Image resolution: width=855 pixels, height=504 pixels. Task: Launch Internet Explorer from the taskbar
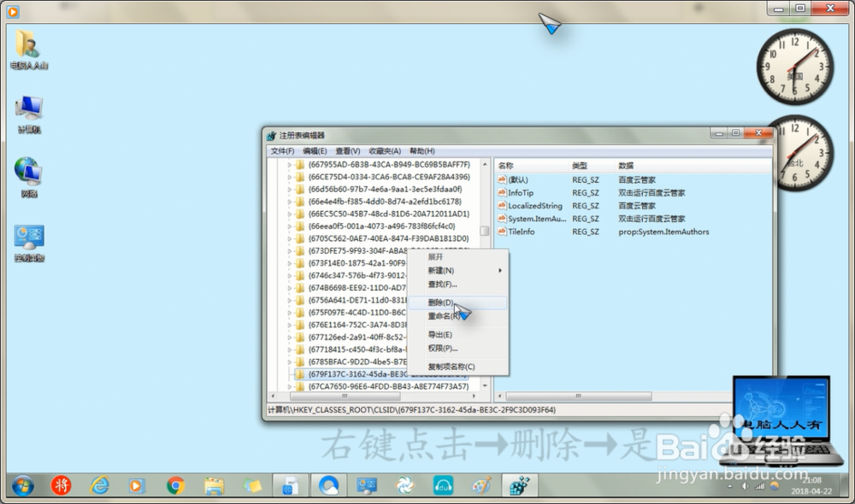coord(100,485)
